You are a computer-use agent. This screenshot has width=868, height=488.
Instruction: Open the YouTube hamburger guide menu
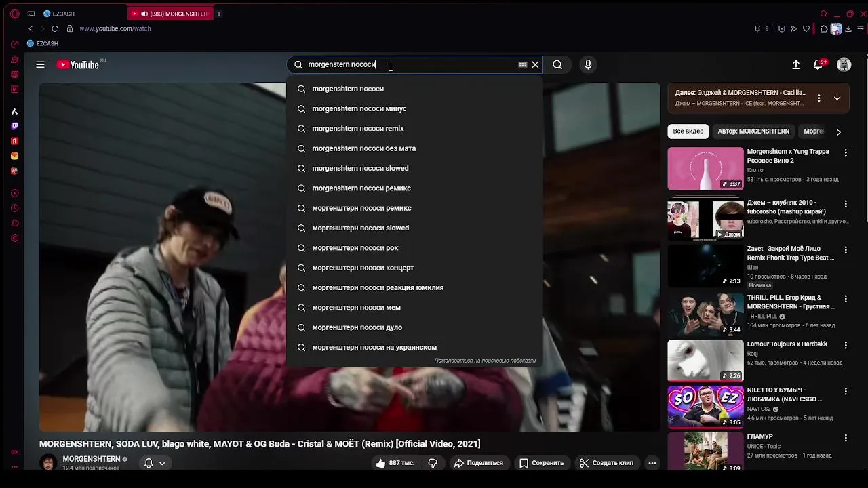40,64
